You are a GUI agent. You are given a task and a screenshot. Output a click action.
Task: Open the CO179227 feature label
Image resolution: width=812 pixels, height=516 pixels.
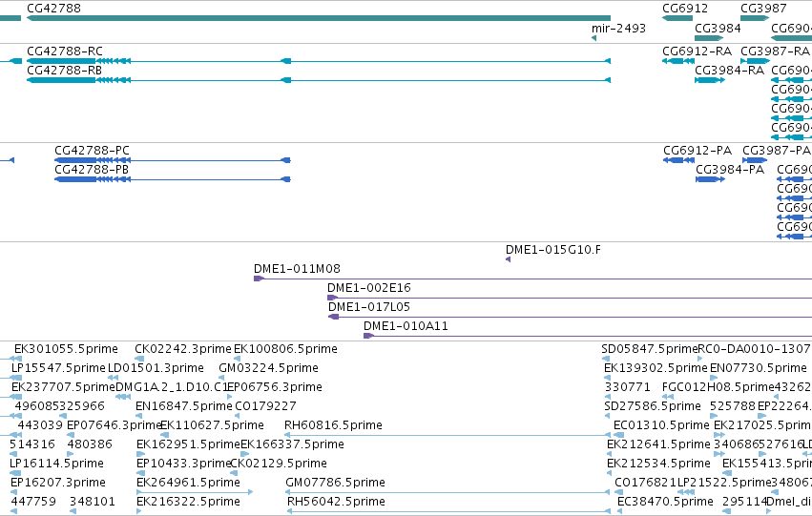pyautogui.click(x=265, y=406)
